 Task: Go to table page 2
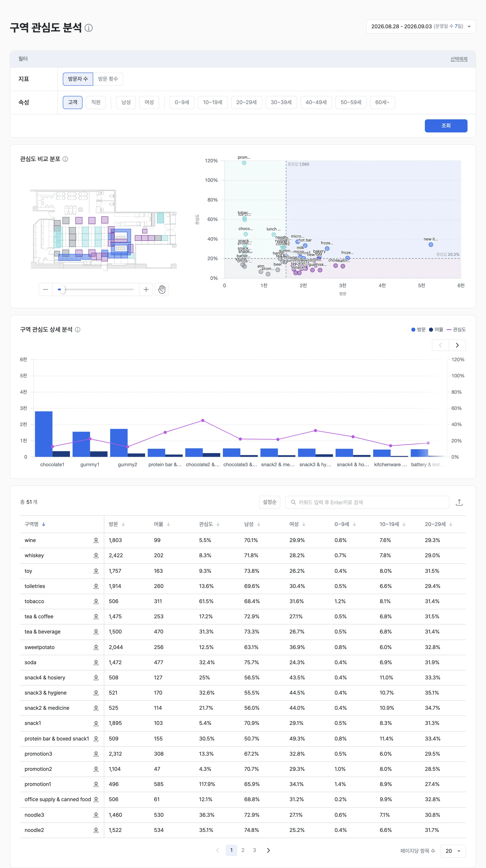pos(243,851)
